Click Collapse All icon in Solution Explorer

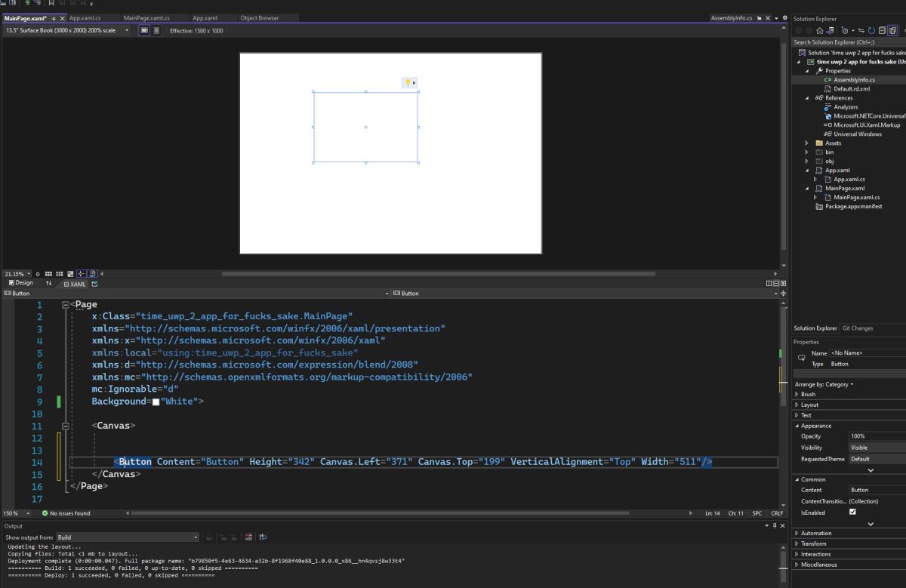coord(882,30)
